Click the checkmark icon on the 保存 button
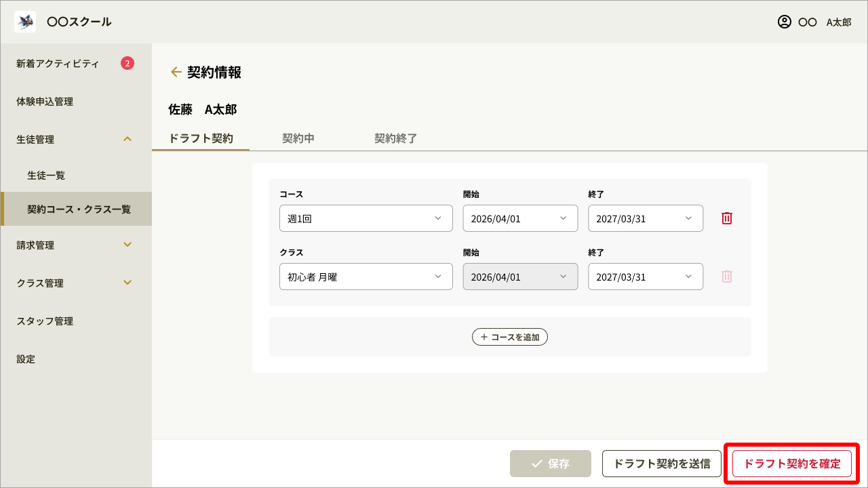Image resolution: width=868 pixels, height=488 pixels. (536, 463)
